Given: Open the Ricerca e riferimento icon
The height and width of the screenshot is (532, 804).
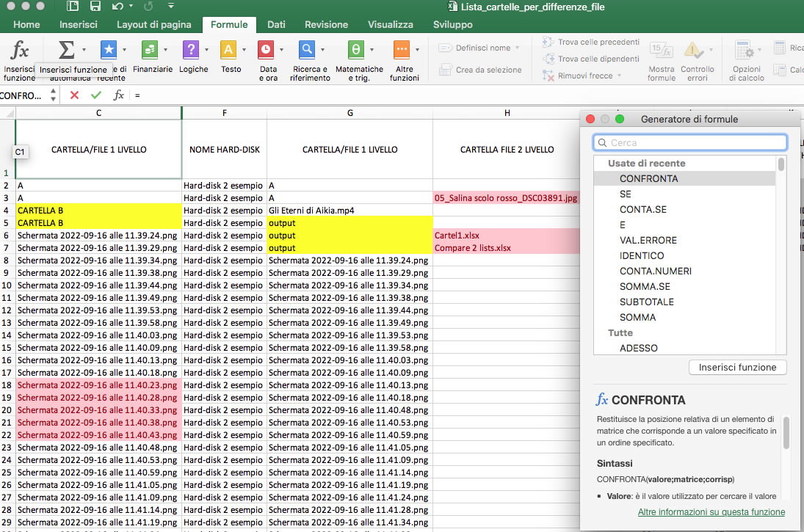Looking at the screenshot, I should [307, 50].
